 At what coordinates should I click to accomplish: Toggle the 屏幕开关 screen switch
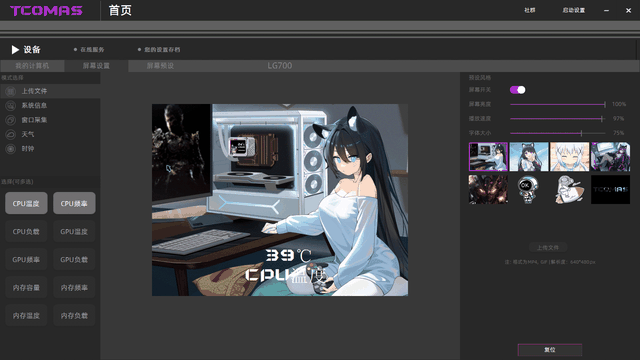[518, 90]
